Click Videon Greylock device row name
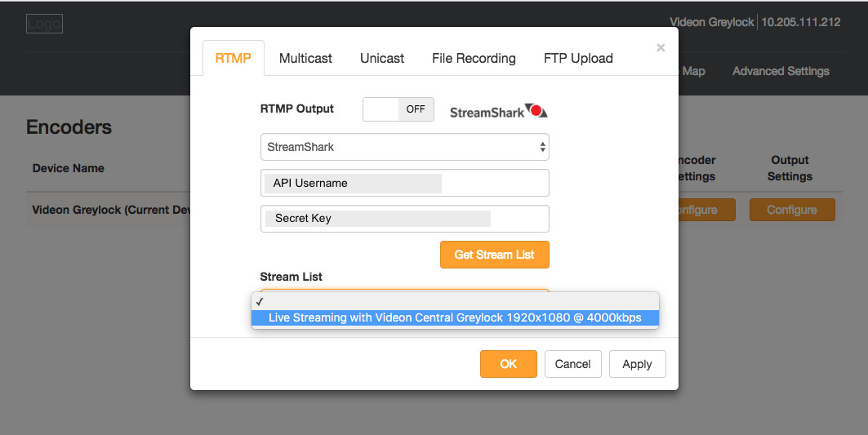This screenshot has height=435, width=868. tap(111, 210)
